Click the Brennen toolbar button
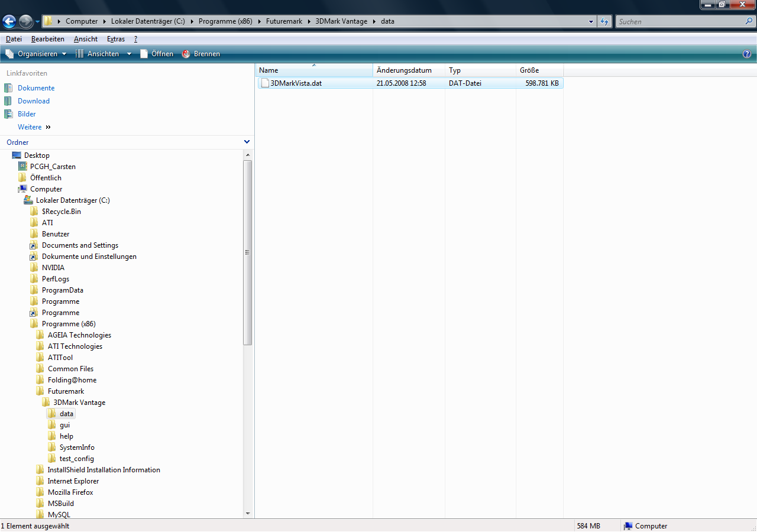 coord(201,54)
